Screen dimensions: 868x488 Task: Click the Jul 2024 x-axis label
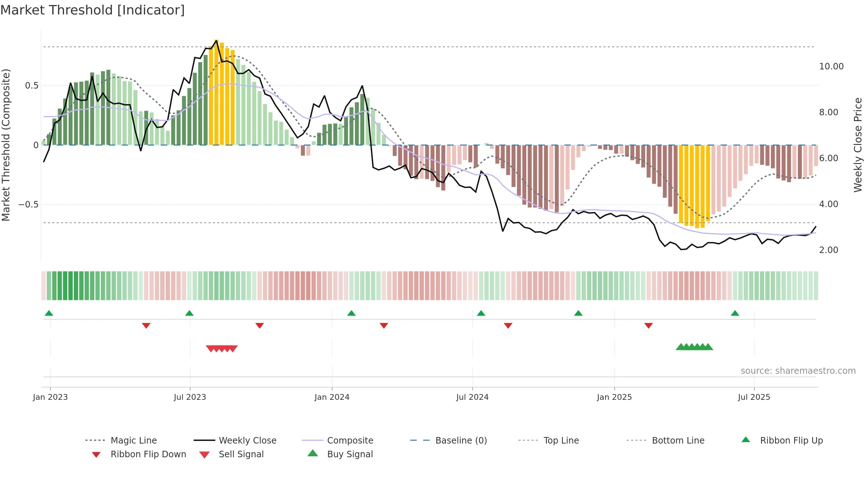tap(472, 397)
